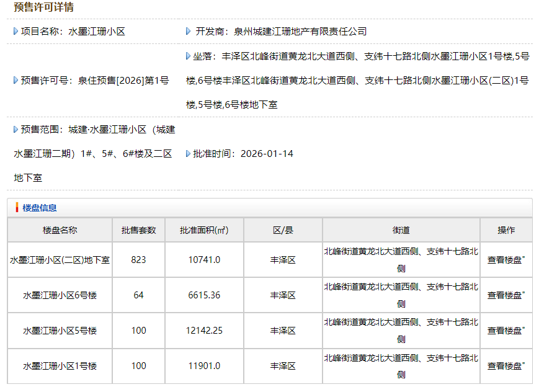The image size is (539, 392).
Task: Select the 批准面积(㎡) column header
Action: coord(204,230)
